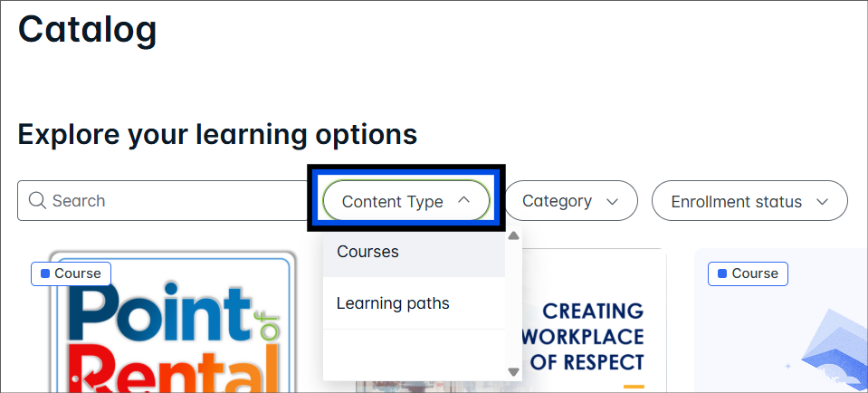Viewport: 868px width, 393px height.
Task: Click the Explore your learning options heading
Action: point(217,135)
